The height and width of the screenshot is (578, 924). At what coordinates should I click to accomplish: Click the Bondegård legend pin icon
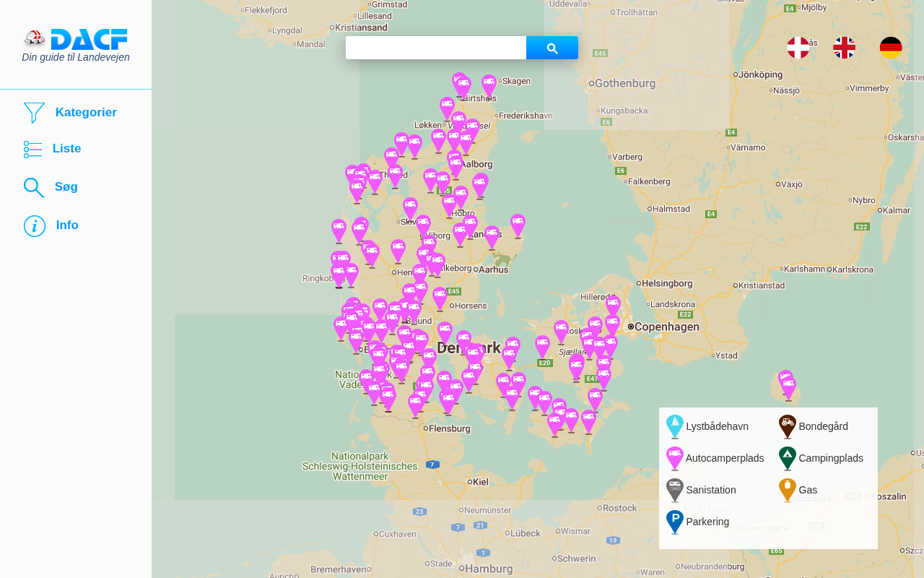coord(788,427)
